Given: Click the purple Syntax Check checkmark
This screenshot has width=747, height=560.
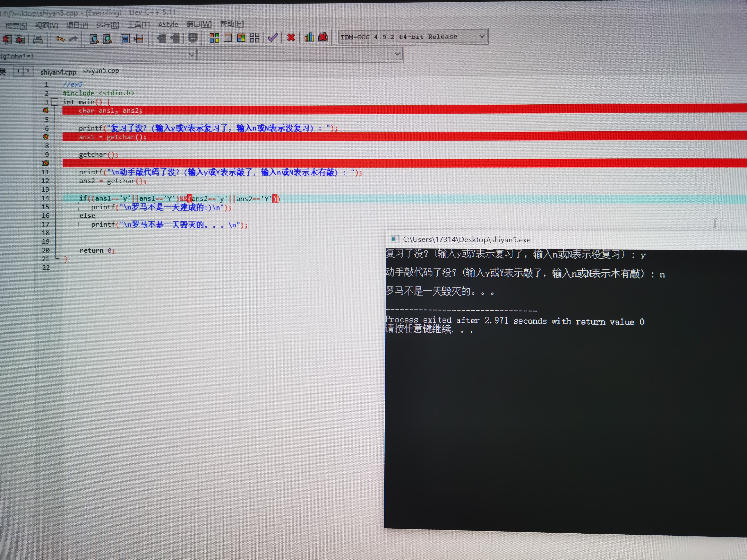Looking at the screenshot, I should click(x=273, y=37).
